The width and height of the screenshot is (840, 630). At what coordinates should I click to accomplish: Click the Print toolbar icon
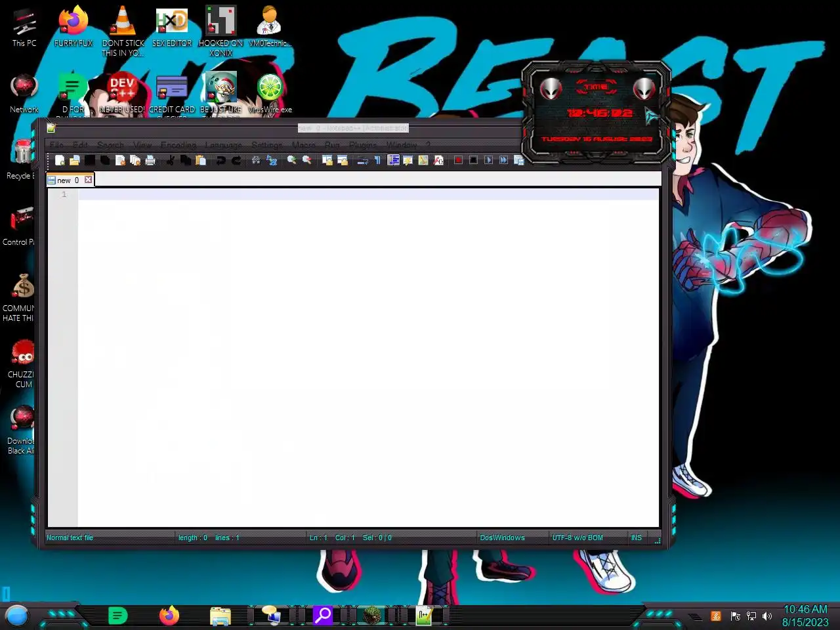click(x=150, y=160)
